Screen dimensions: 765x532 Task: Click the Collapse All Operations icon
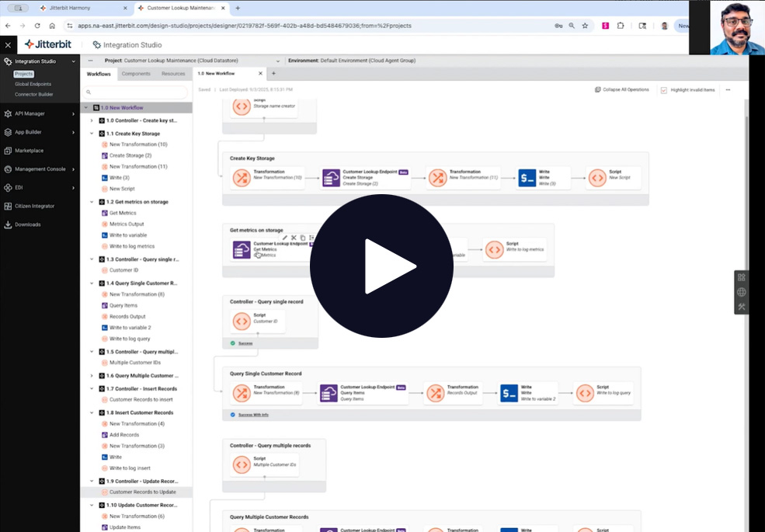(x=597, y=90)
